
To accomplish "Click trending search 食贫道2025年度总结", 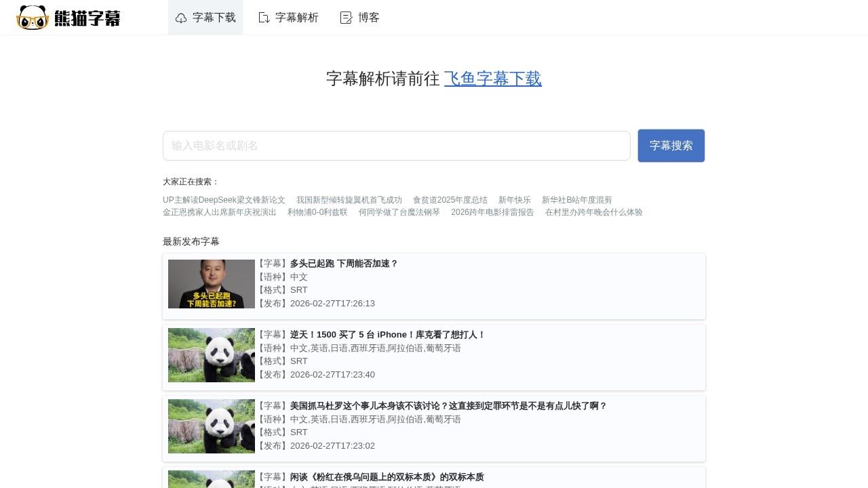I will coord(450,200).
